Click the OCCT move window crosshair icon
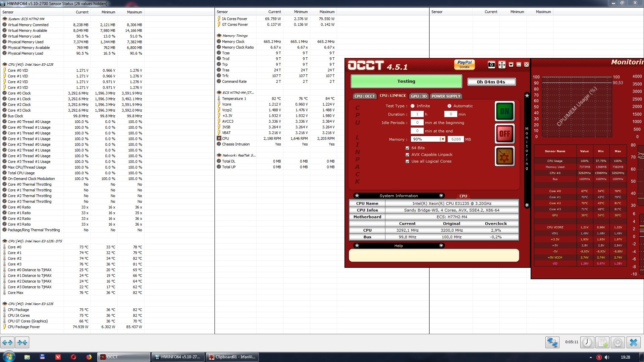Screen dimensions: 644x362 click(502, 65)
